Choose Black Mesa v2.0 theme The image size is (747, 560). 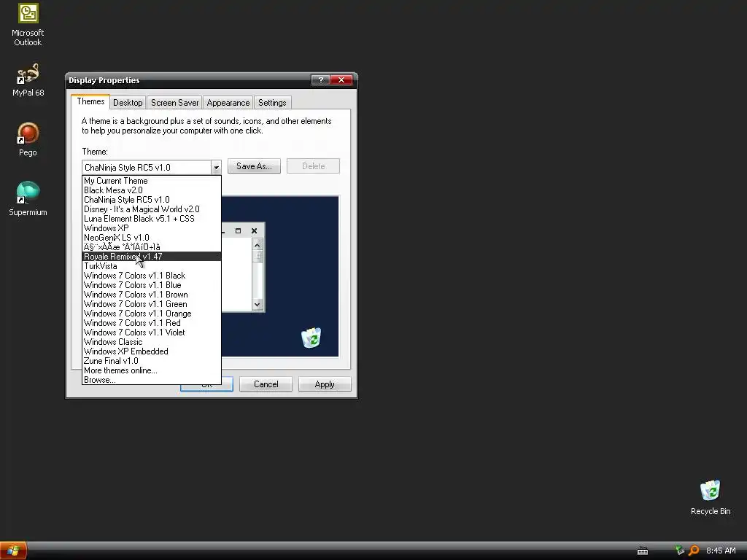(152, 190)
